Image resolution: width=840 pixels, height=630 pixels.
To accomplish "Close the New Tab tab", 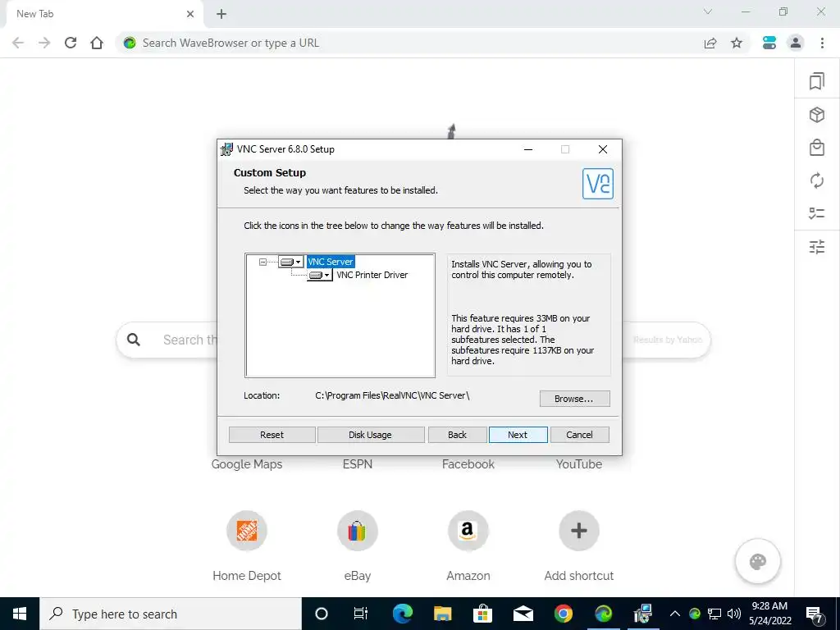I will 190,14.
